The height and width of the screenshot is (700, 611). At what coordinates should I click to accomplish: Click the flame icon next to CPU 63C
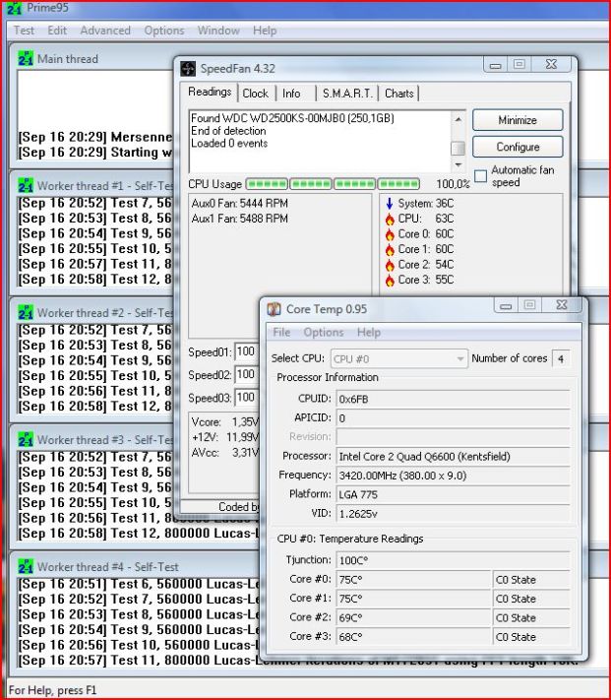[390, 219]
